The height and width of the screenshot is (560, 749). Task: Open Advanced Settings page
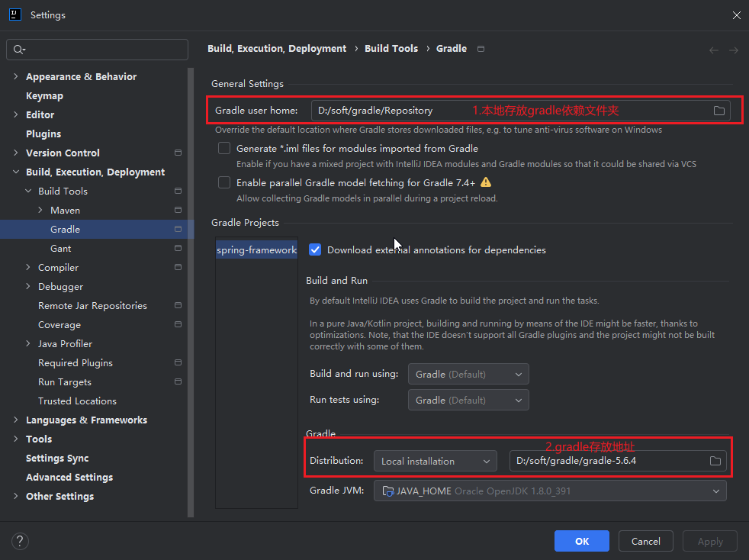[69, 478]
